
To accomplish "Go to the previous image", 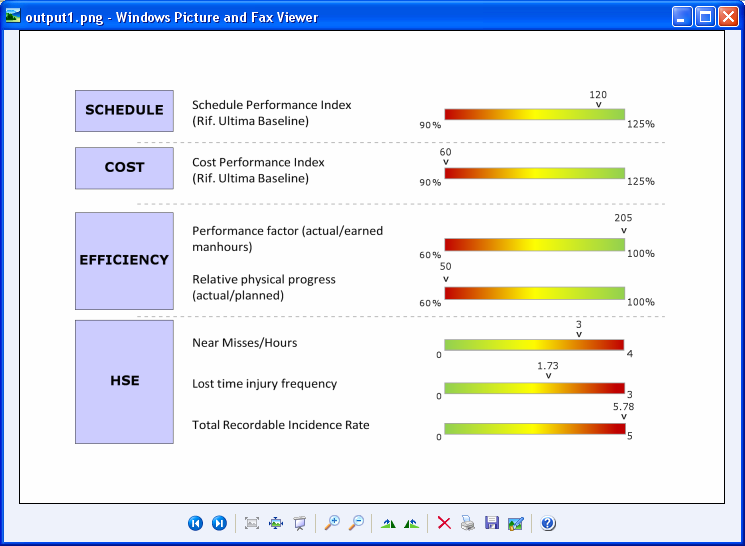I will coord(196,523).
